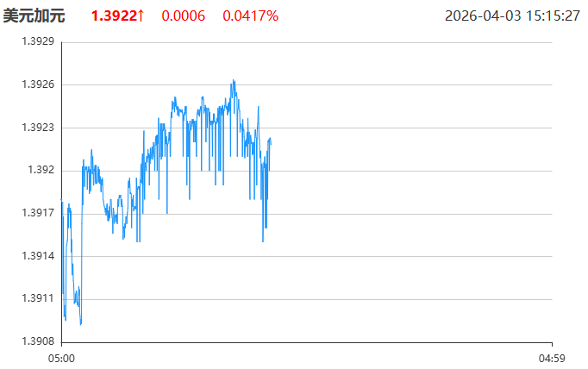Click the latest endpoint of the price line
Viewport: 588px width, 369px height.
[271, 139]
